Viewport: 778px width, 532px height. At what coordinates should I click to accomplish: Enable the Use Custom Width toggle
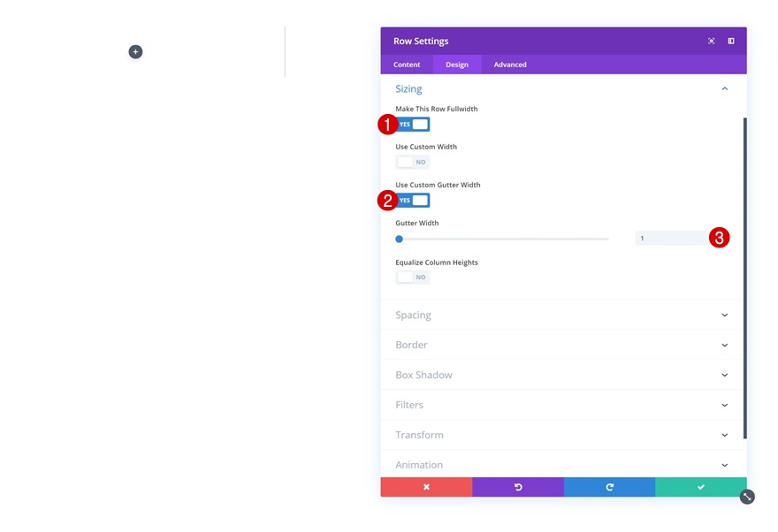pyautogui.click(x=413, y=162)
